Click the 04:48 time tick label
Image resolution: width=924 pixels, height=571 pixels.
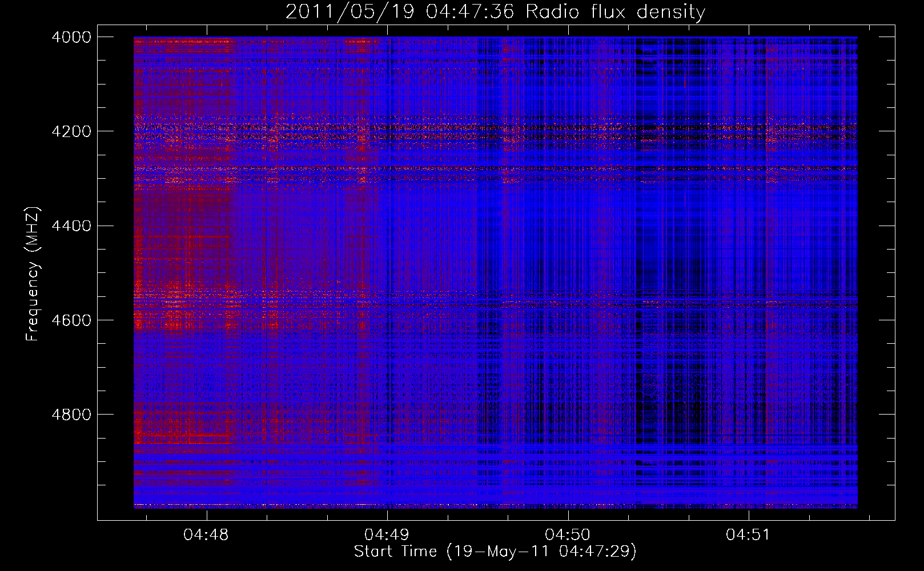pyautogui.click(x=206, y=535)
